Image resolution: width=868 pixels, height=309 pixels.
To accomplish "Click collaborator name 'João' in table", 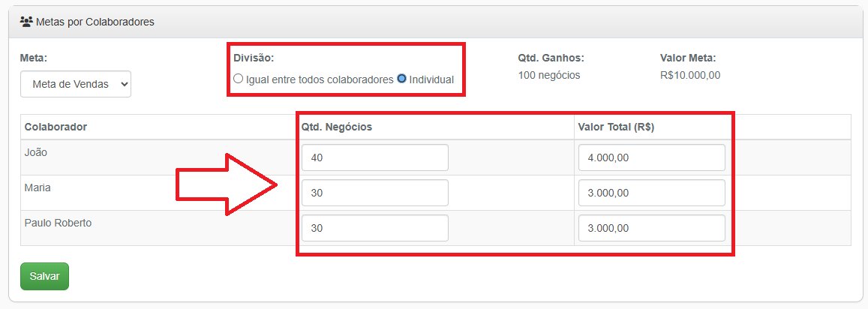I will pos(36,152).
